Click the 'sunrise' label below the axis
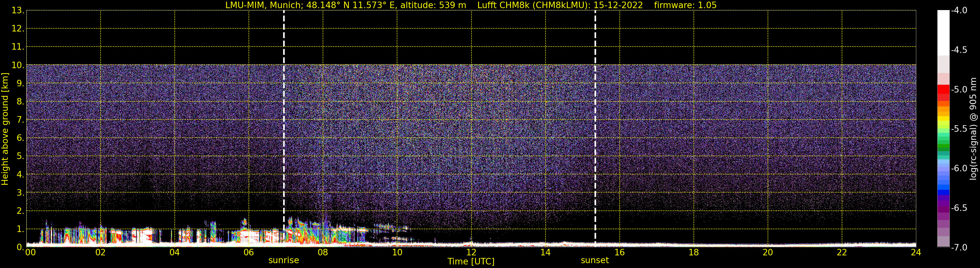 coord(284,261)
